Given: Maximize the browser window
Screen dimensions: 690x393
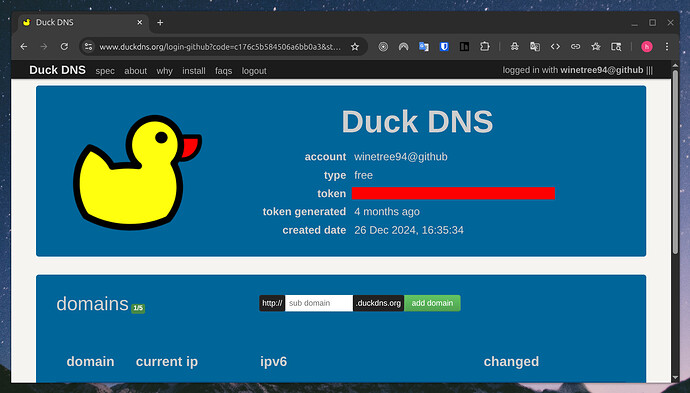Looking at the screenshot, I should click(652, 22).
